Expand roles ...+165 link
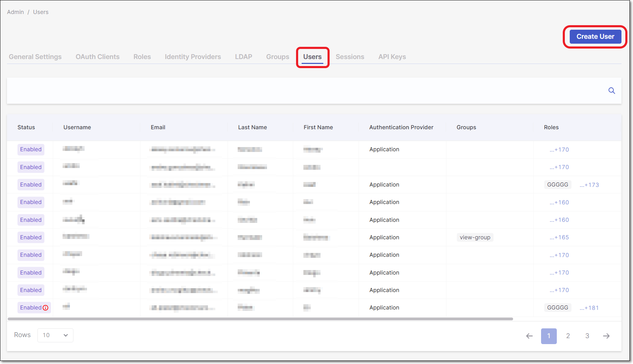Screen dimensions: 633x364 coord(559,238)
